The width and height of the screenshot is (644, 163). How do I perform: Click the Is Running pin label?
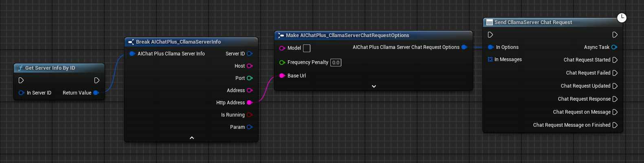click(233, 115)
